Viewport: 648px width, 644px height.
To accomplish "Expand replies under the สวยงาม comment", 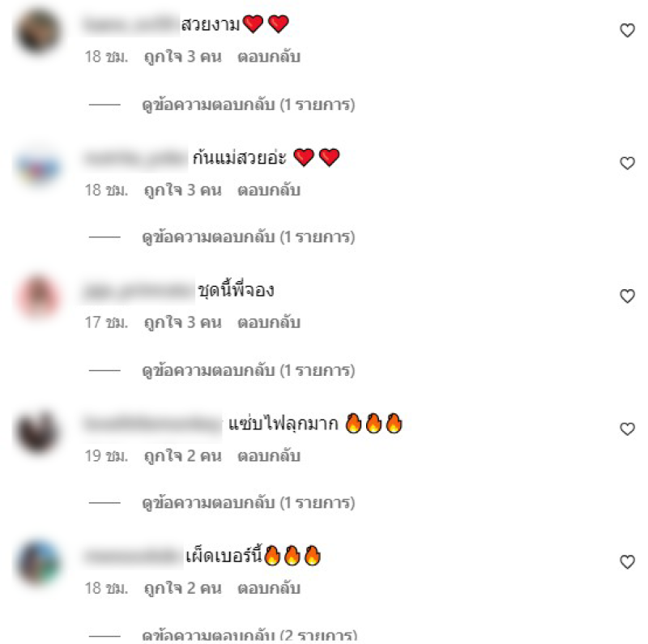I will point(249,105).
